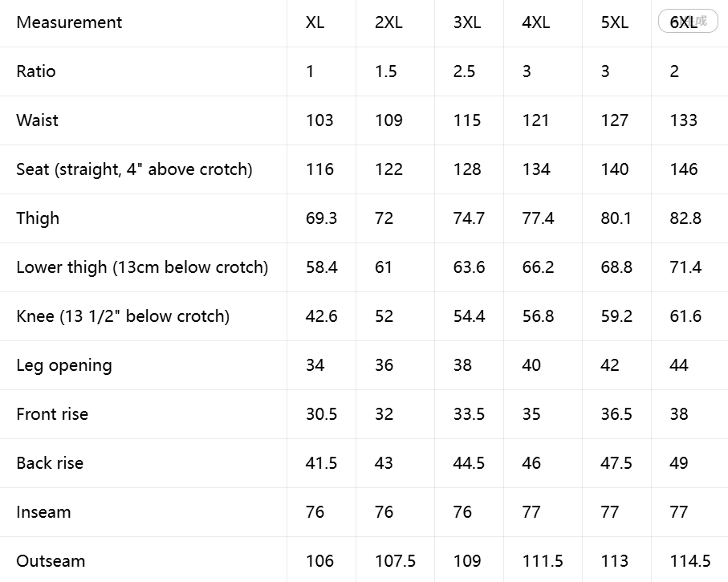Select the 2XL Ratio value 1.5
728x582 pixels.
tap(386, 71)
